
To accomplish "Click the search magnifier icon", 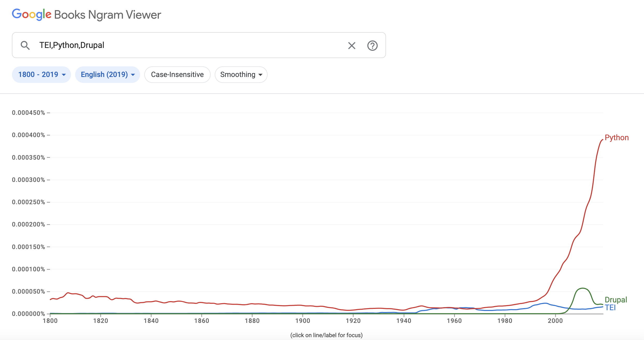I will (x=25, y=45).
